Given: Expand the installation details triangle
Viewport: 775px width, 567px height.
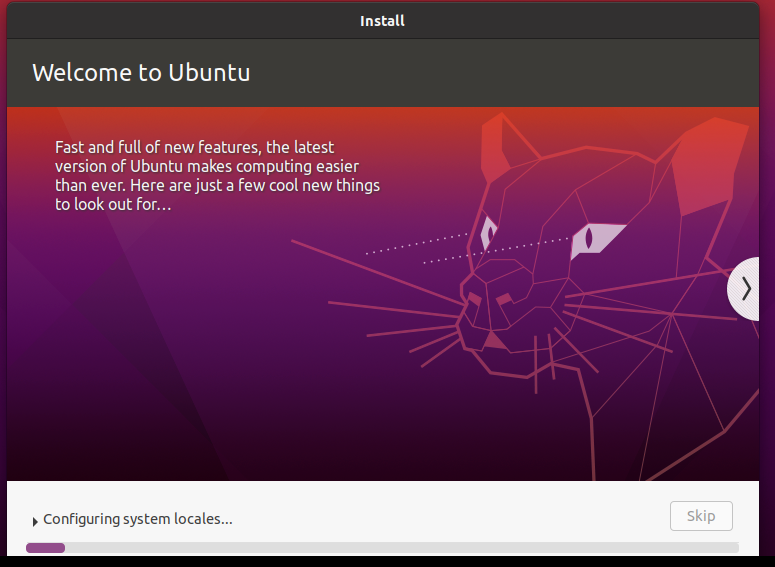Looking at the screenshot, I should 35,522.
